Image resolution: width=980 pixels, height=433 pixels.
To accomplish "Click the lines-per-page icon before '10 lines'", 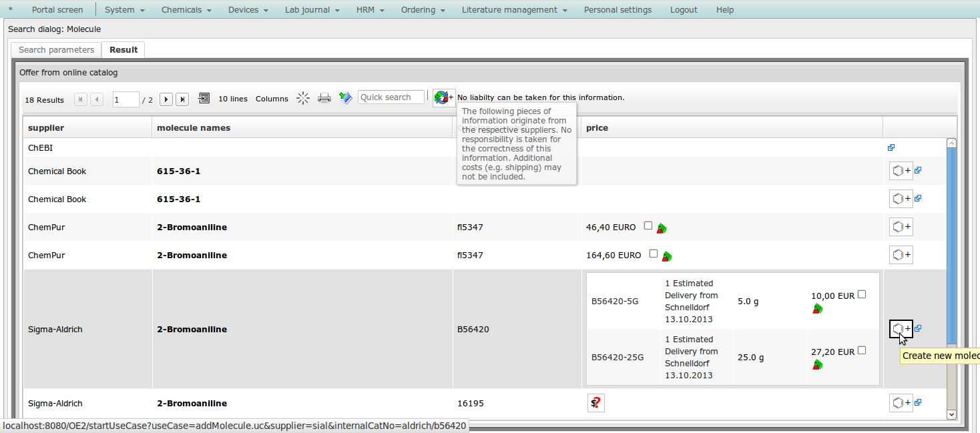I will pyautogui.click(x=204, y=98).
